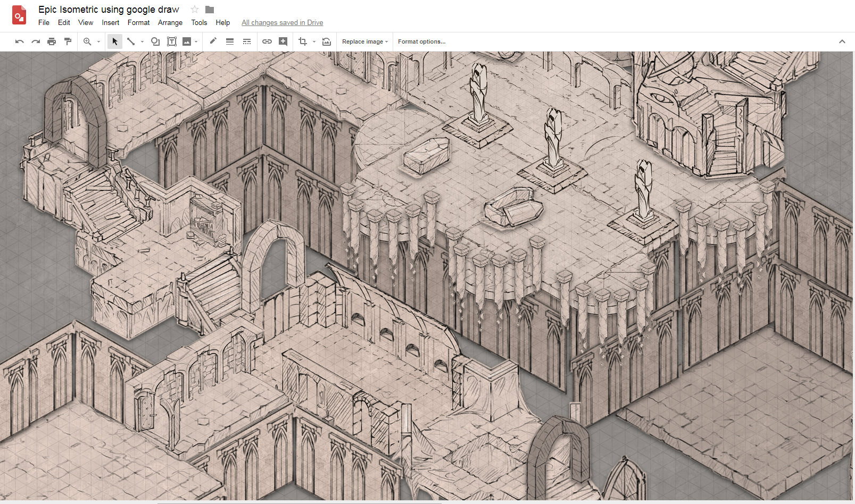The width and height of the screenshot is (855, 504).
Task: Click the Crop image icon
Action: pos(303,41)
